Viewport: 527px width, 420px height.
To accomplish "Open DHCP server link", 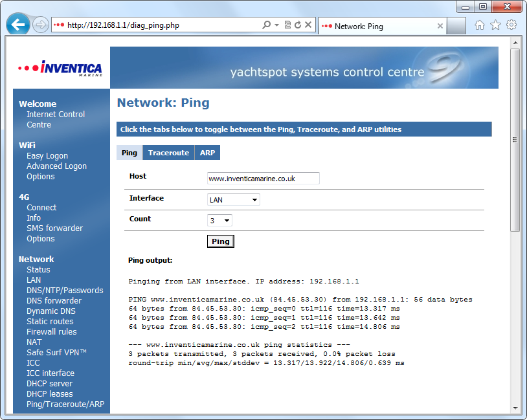I will click(x=49, y=383).
